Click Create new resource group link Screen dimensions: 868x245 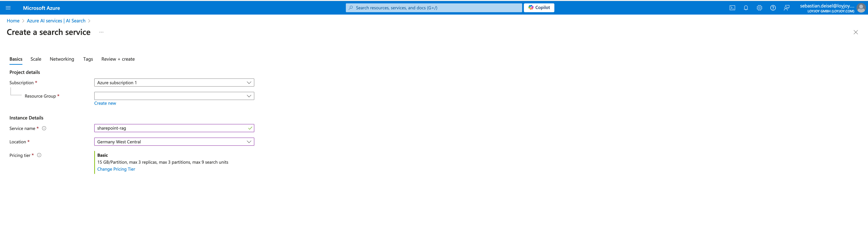click(x=105, y=103)
